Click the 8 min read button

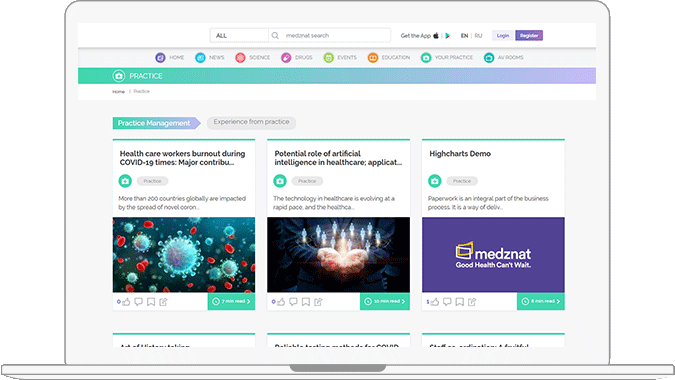(541, 301)
